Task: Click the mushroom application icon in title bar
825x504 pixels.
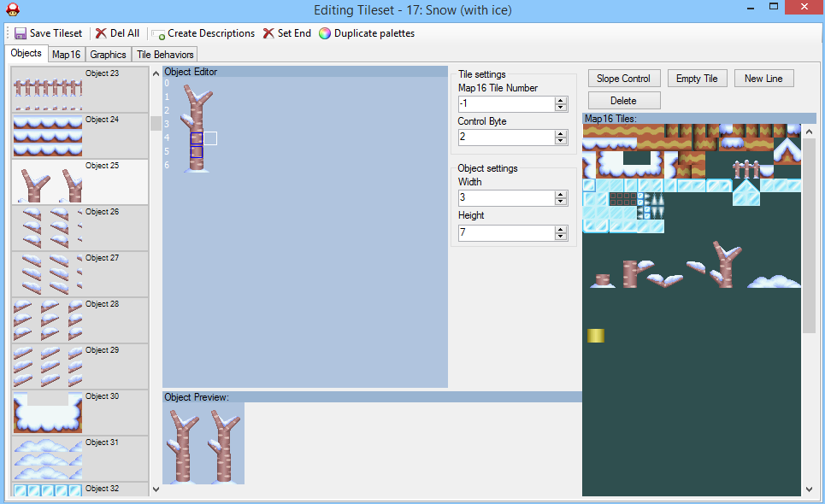Action: [x=13, y=9]
